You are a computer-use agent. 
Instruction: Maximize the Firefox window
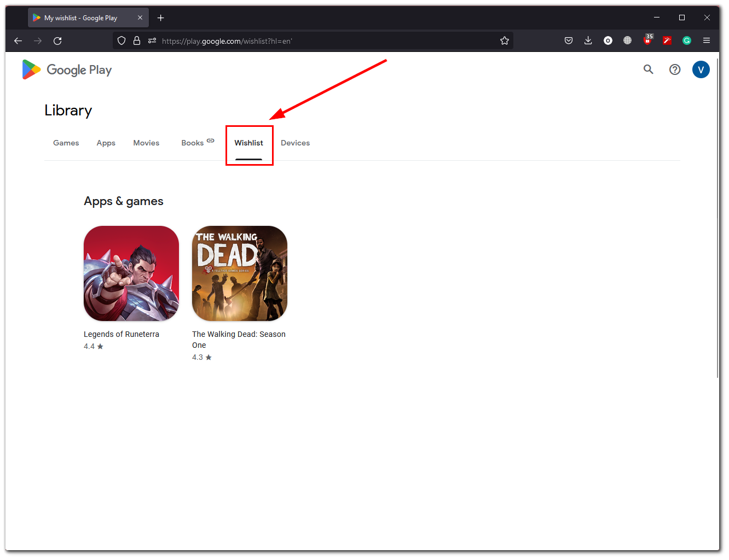coord(682,17)
